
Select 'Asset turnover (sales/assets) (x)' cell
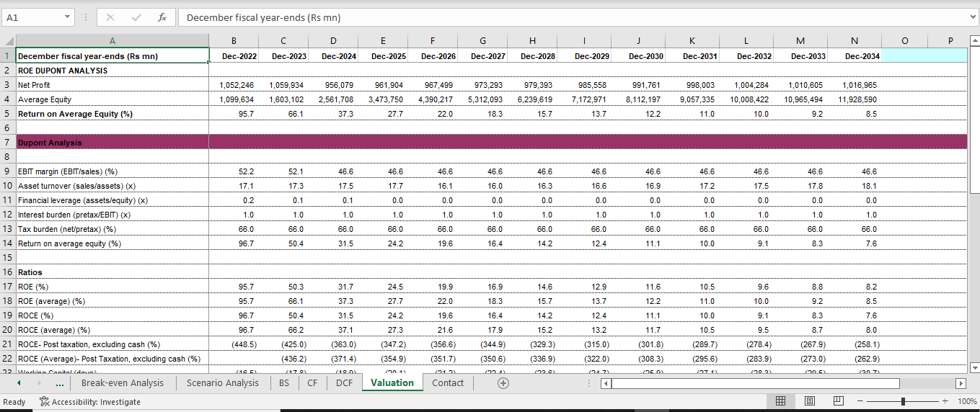[112, 186]
